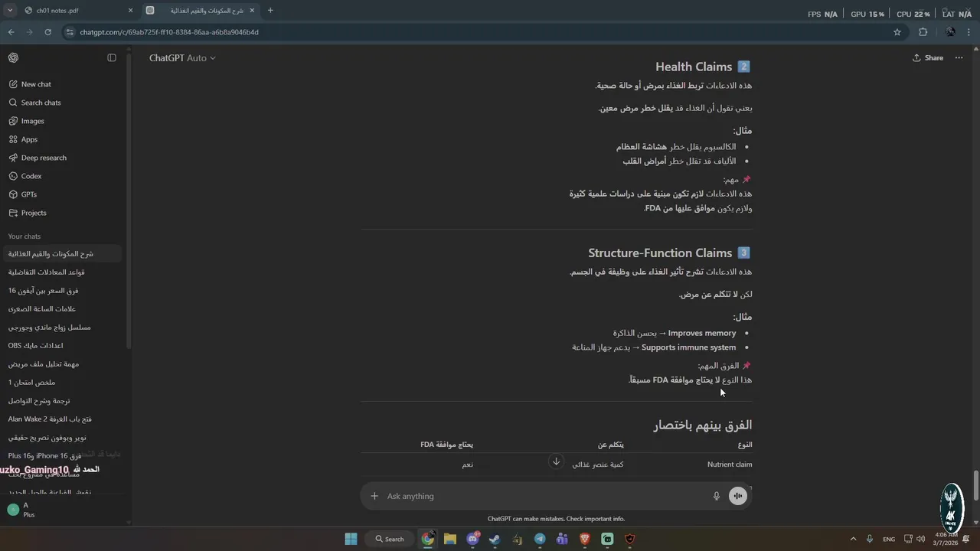The image size is (980, 551).
Task: Switch to the ch01 notes.pdf tab
Action: coord(76,11)
